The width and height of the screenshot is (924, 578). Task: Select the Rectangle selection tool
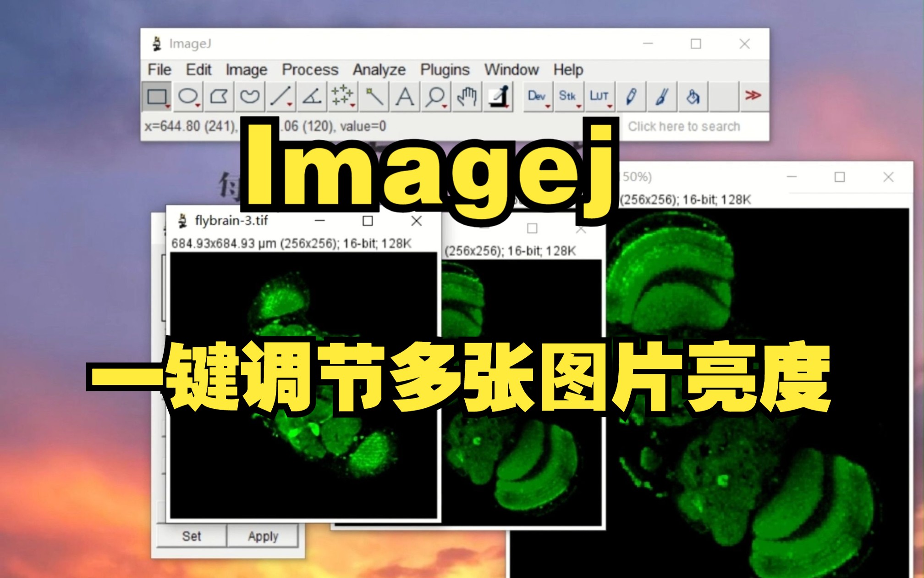(157, 97)
